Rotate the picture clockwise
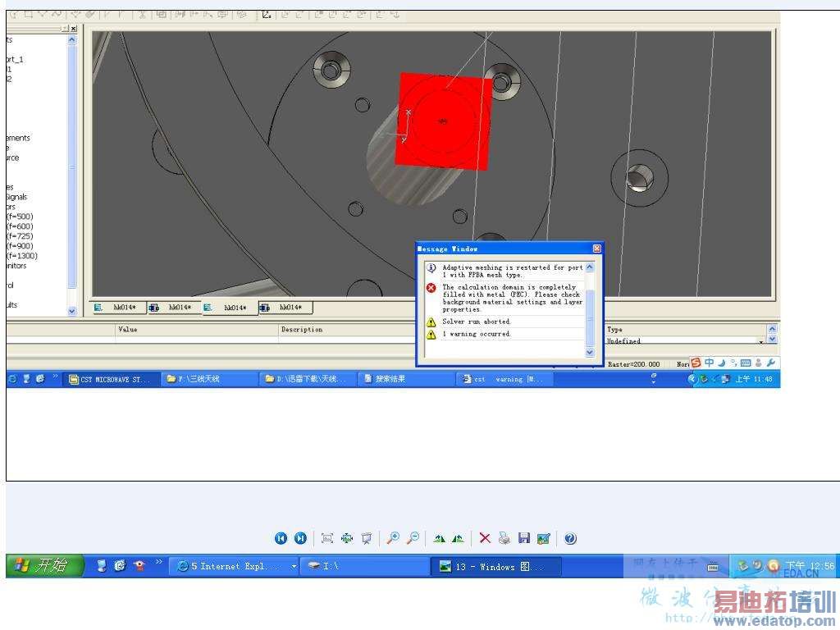 (x=440, y=538)
